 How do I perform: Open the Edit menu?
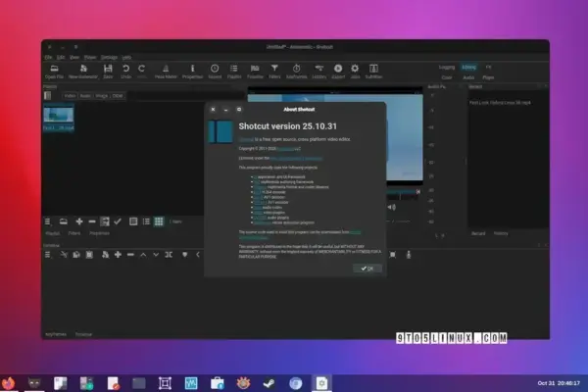[61, 58]
